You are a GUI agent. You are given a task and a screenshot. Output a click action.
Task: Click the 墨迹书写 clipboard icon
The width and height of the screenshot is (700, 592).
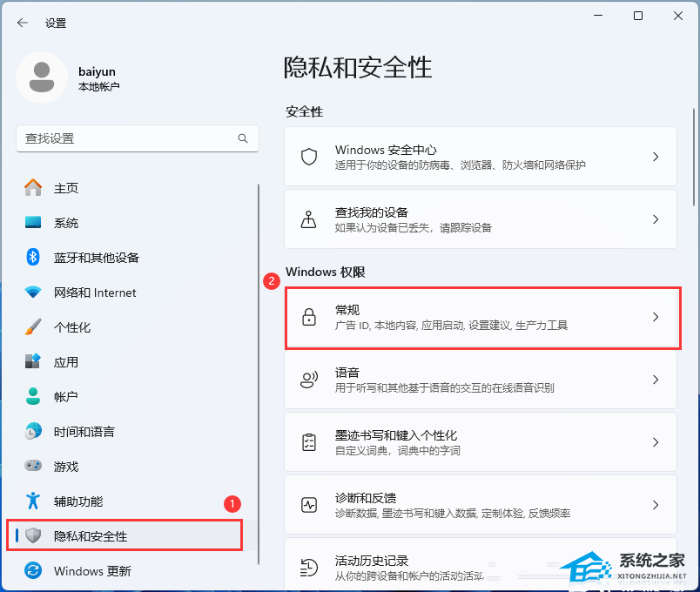click(x=309, y=442)
